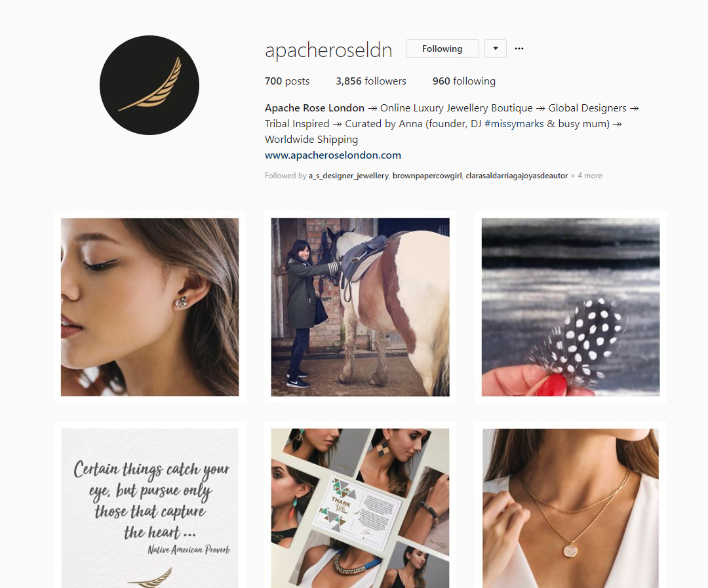Open the gold necklace post

click(x=571, y=508)
